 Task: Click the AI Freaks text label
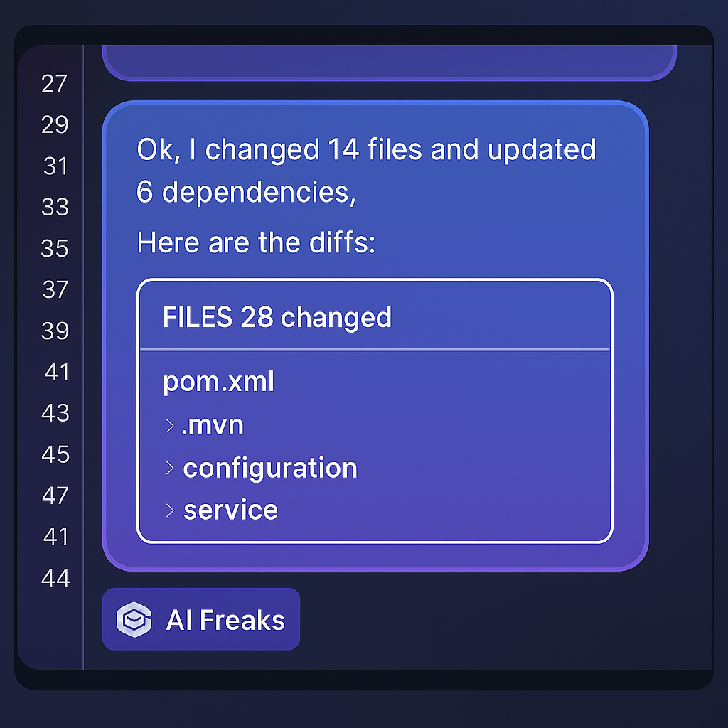[x=225, y=620]
